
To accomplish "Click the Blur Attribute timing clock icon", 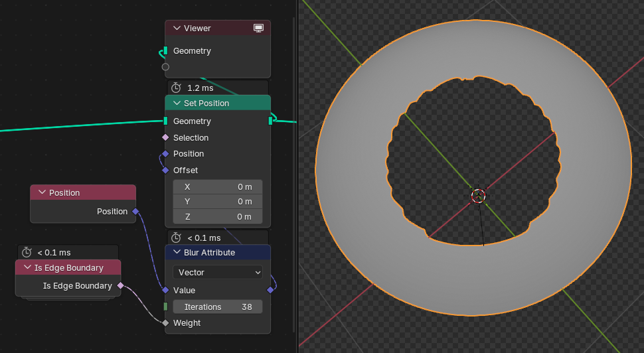I will [176, 238].
